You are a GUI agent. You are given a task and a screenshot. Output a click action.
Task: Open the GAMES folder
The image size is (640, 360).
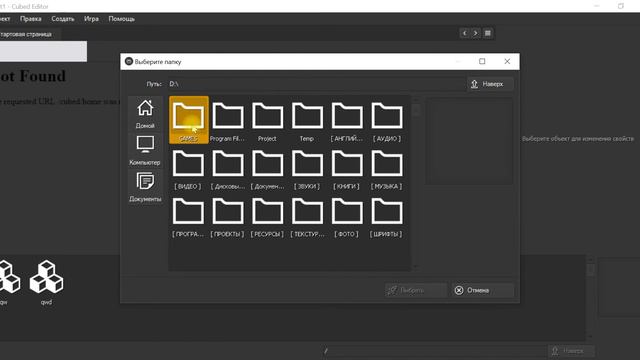coord(189,120)
